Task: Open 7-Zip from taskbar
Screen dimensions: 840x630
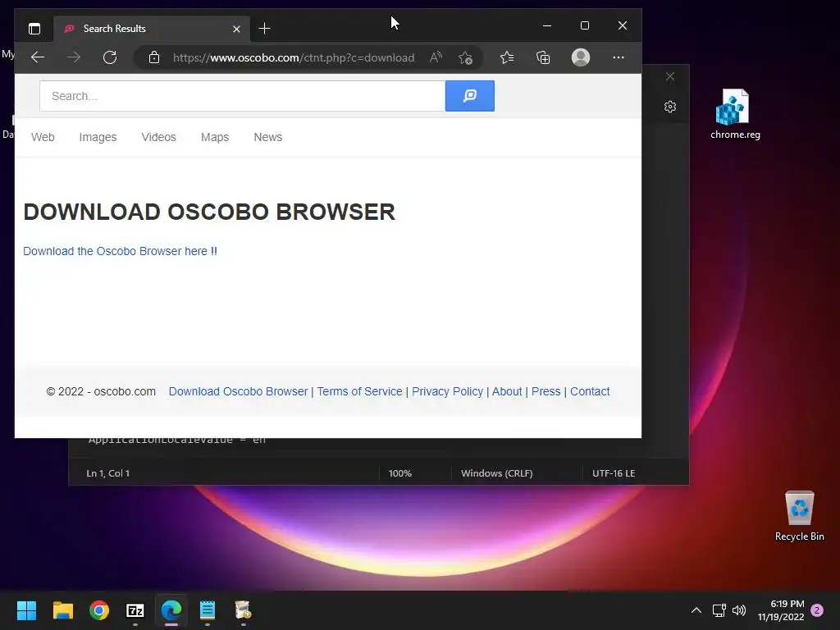Action: point(135,610)
